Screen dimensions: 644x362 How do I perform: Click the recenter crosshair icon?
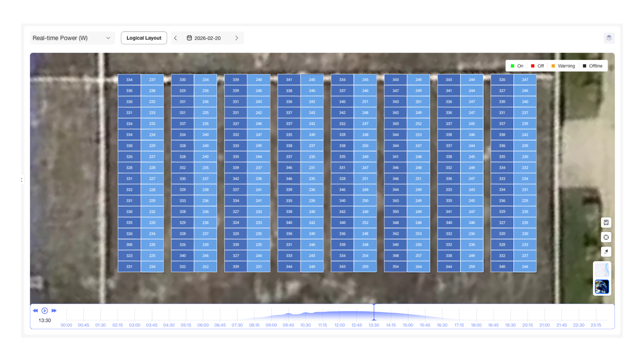pos(606,237)
